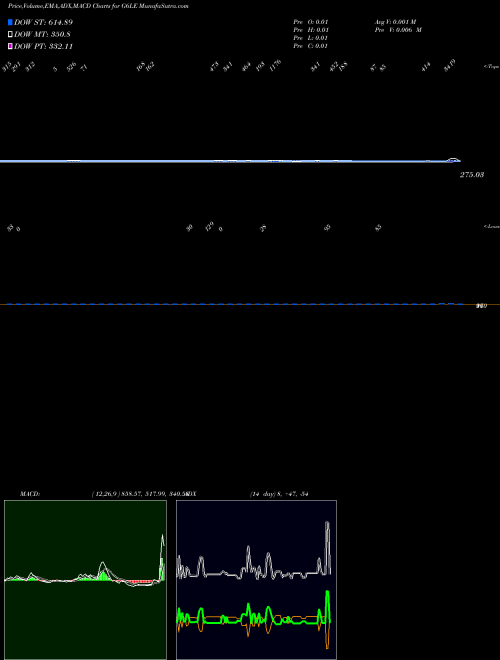Click the 120 label in the lows row

point(209,226)
